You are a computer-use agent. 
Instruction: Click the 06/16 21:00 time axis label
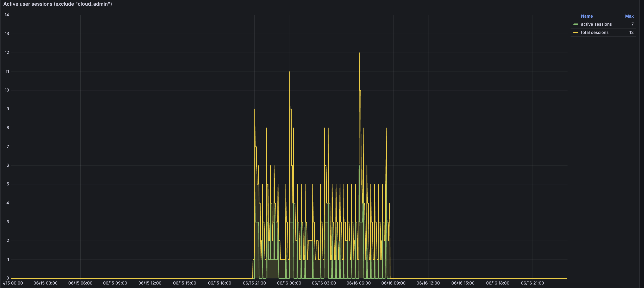tap(532, 283)
